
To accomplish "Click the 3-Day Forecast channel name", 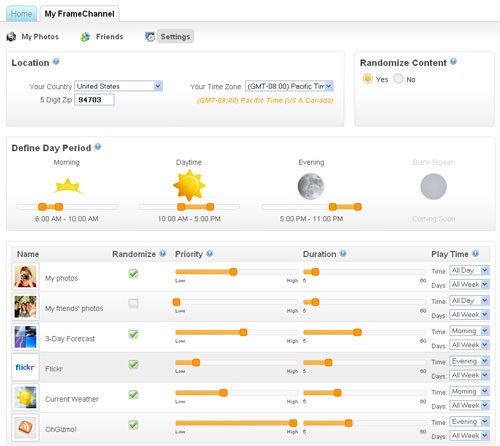I will 70,339.
